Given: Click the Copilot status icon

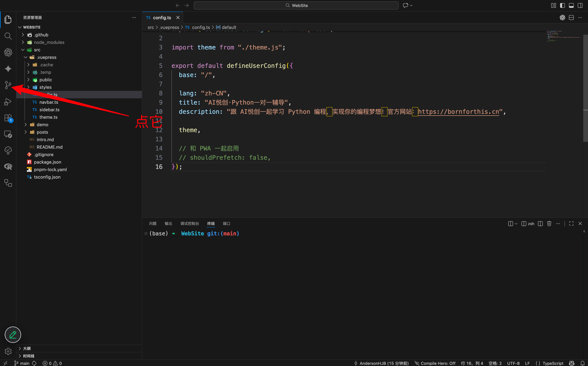Looking at the screenshot, I should tap(571, 363).
